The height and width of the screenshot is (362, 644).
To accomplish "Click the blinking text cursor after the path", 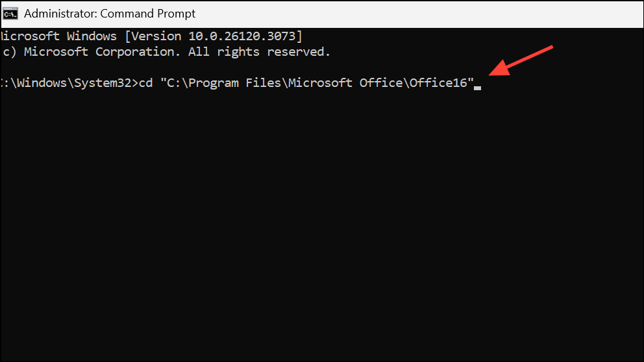I will 478,87.
